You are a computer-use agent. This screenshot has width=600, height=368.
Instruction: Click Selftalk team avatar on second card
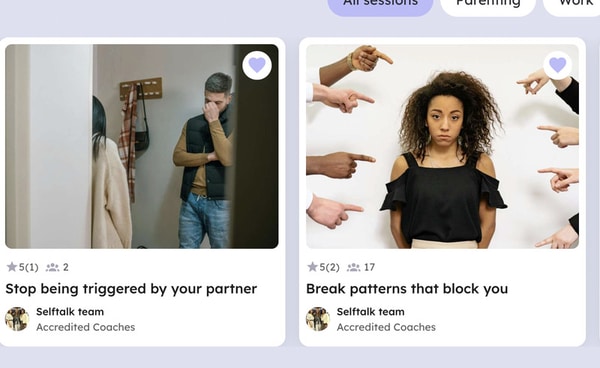318,319
